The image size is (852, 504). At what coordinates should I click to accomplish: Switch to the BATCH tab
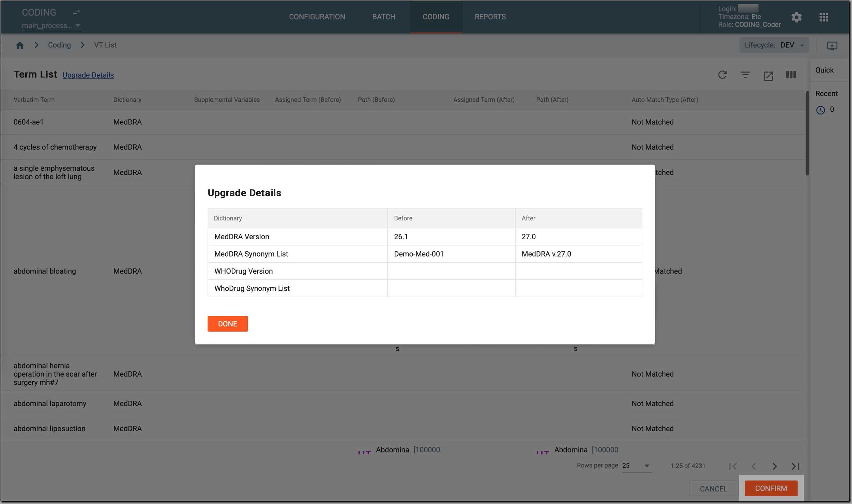[x=383, y=17]
